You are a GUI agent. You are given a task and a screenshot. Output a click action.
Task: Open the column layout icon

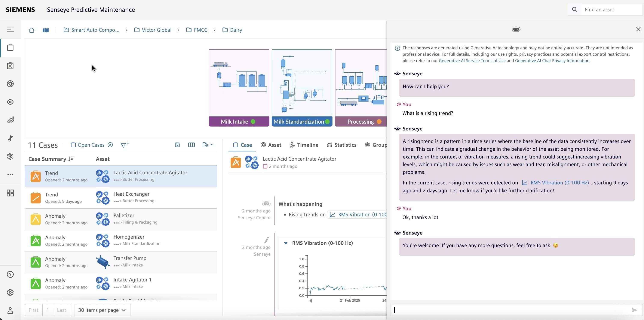coord(191,145)
